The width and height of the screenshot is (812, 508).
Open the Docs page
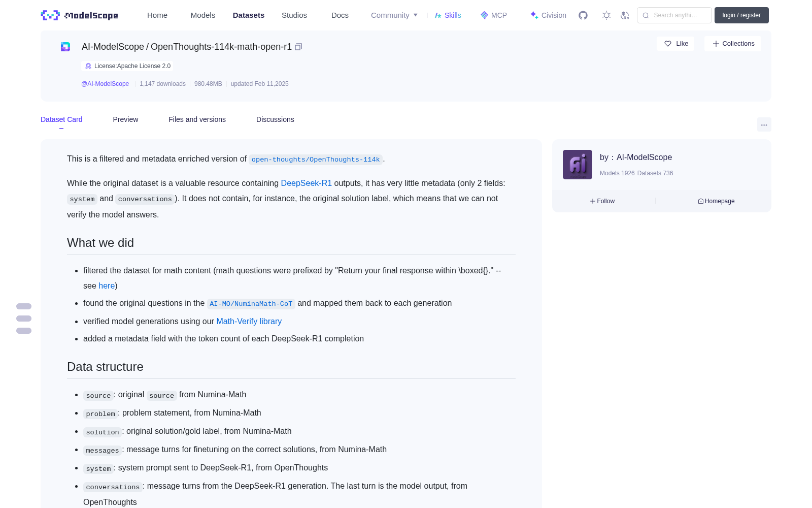click(340, 15)
